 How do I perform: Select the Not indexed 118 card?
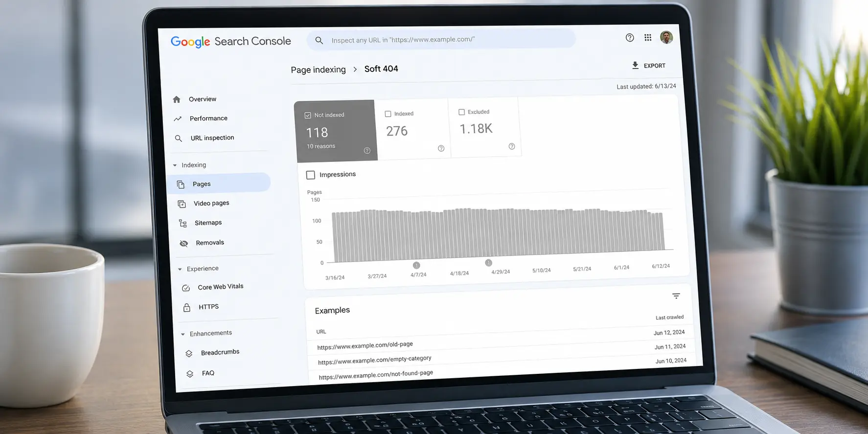(336, 131)
